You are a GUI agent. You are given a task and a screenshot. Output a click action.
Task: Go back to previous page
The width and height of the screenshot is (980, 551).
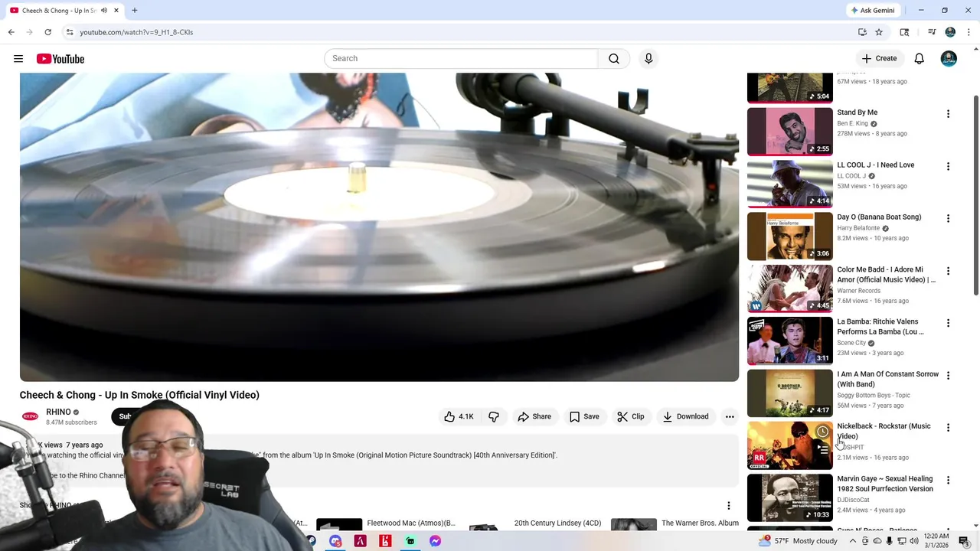click(11, 32)
